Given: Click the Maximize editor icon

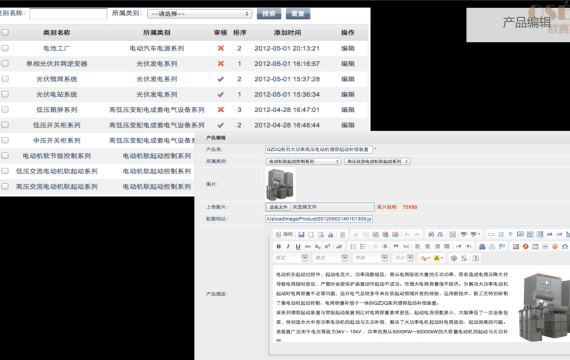Looking at the screenshot, I should tap(454, 258).
